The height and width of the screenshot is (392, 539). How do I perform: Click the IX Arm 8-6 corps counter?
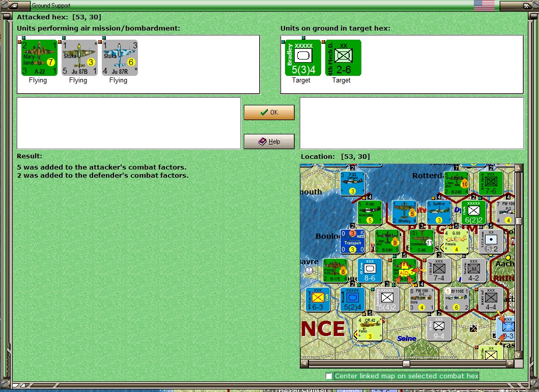[x=370, y=271]
